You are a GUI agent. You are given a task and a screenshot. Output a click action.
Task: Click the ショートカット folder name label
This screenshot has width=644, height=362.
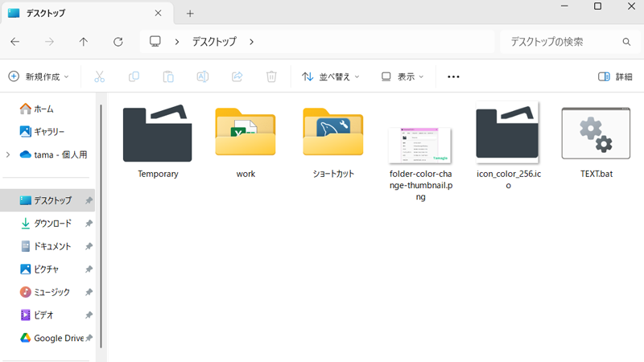point(333,174)
